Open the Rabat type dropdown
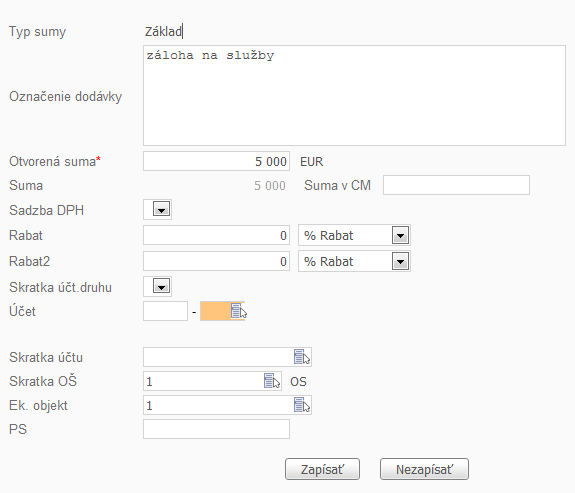575x493 pixels. coord(400,235)
